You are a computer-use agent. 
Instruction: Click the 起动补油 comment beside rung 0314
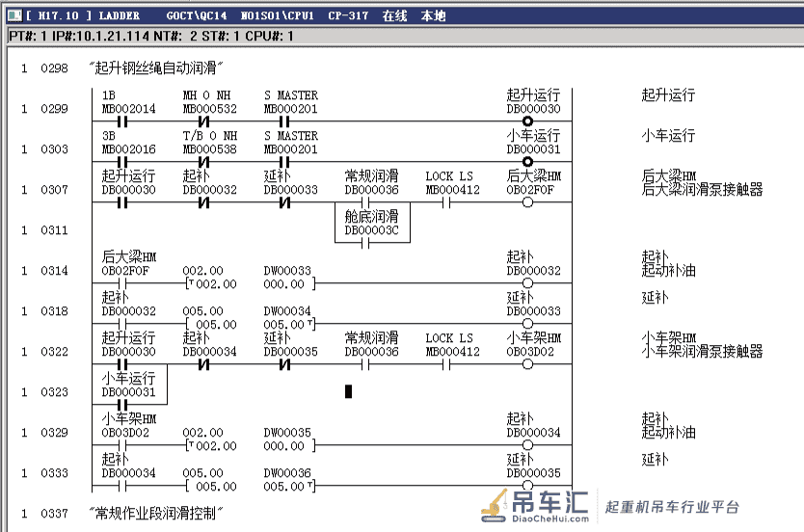tap(668, 271)
